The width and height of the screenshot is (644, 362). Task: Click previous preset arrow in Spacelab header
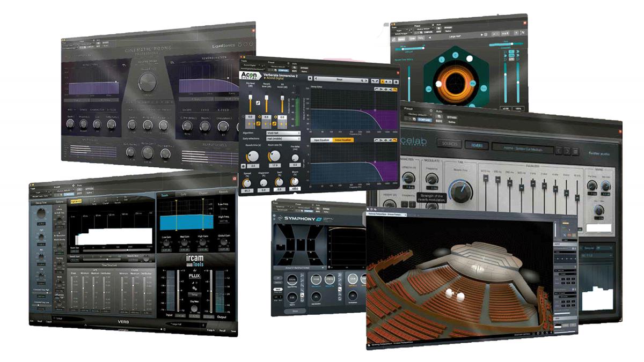559,151
